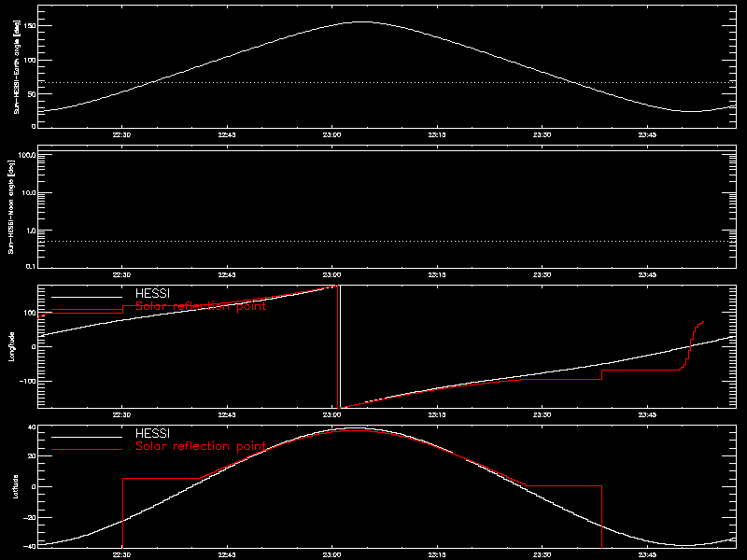
Task: Click white HESSI legend line in longitude plot
Action: click(87, 297)
